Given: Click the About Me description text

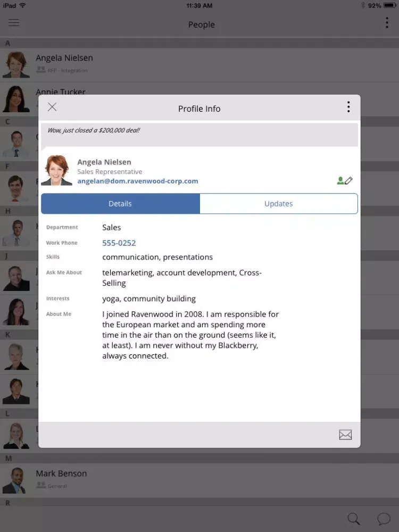Looking at the screenshot, I should (x=190, y=335).
